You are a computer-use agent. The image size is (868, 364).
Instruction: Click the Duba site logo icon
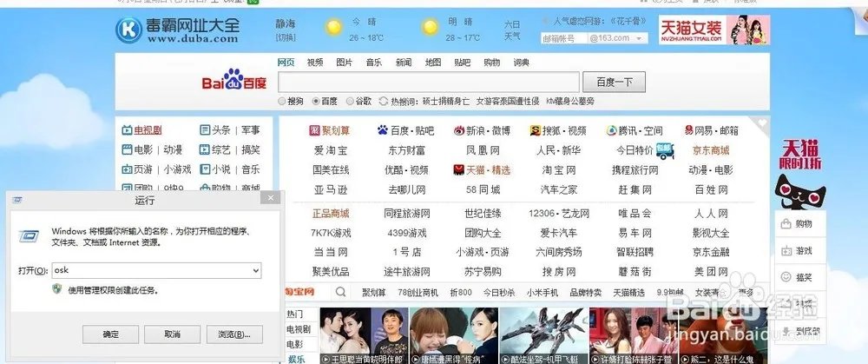click(x=129, y=30)
